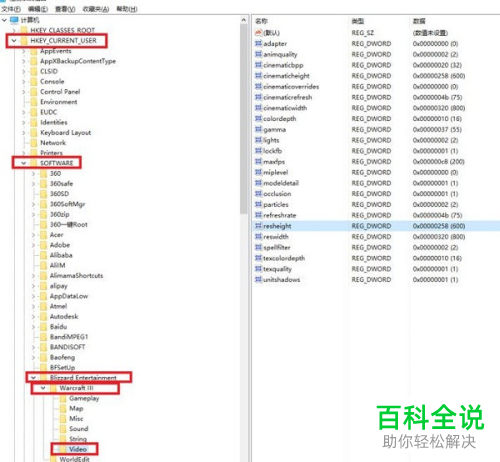Click the tree pane scroll up arrow
This screenshot has height=462, width=500.
(x=244, y=21)
